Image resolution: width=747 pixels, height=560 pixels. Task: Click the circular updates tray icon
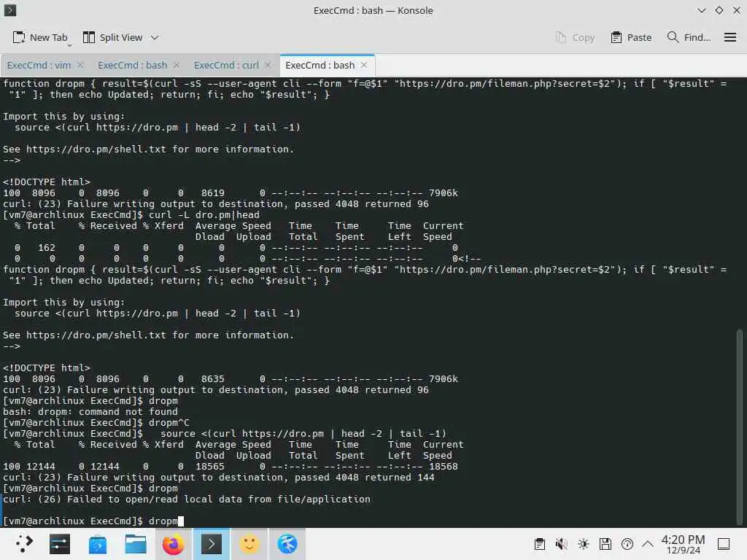pyautogui.click(x=627, y=544)
